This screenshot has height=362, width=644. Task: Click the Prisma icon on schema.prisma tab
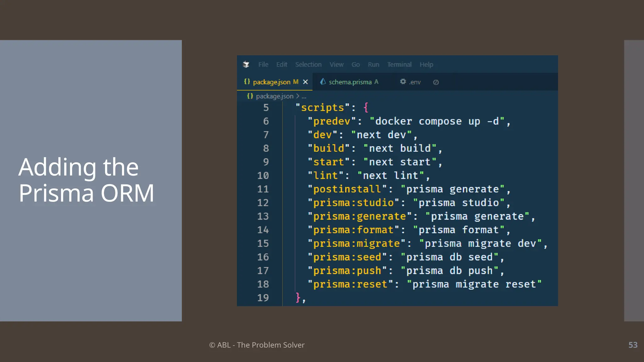pyautogui.click(x=323, y=82)
